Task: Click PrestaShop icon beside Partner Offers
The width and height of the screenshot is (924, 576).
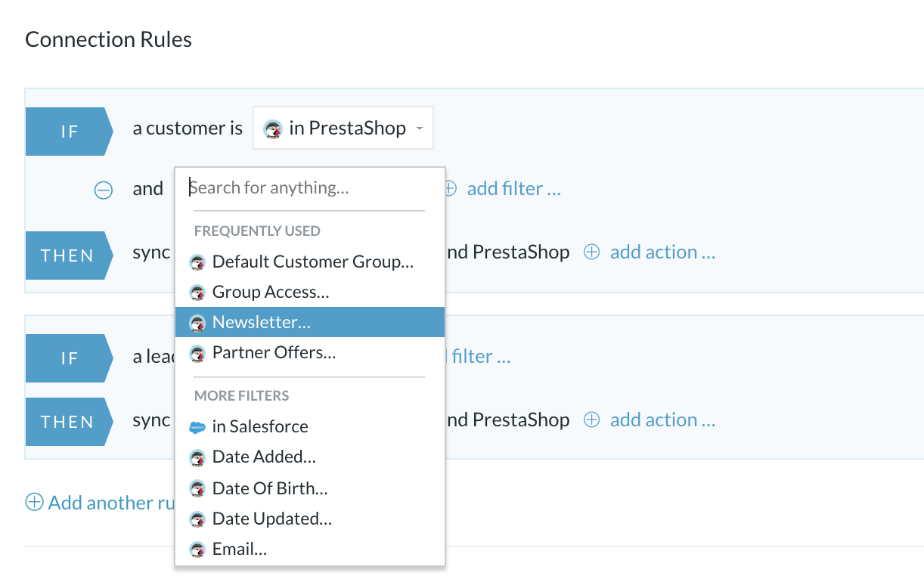Action: (197, 353)
